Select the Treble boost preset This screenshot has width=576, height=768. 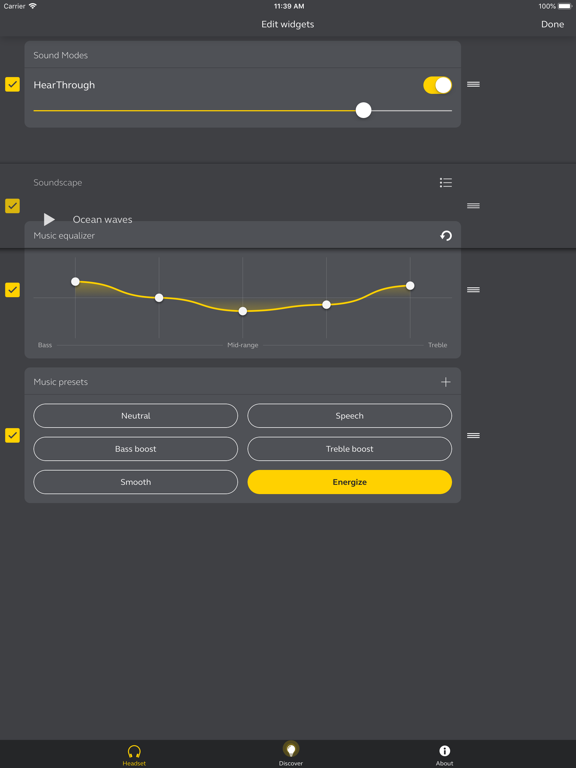click(x=349, y=449)
